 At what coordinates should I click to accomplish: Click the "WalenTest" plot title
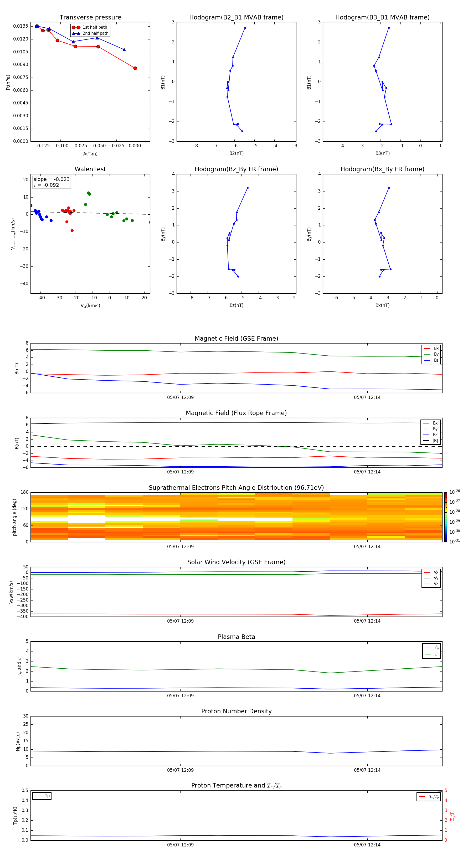90,169
